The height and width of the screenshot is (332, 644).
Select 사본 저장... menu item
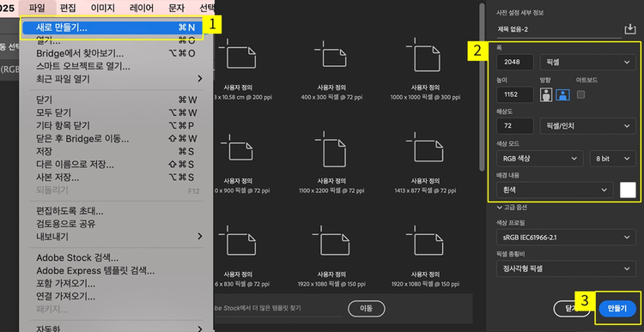[x=116, y=177]
